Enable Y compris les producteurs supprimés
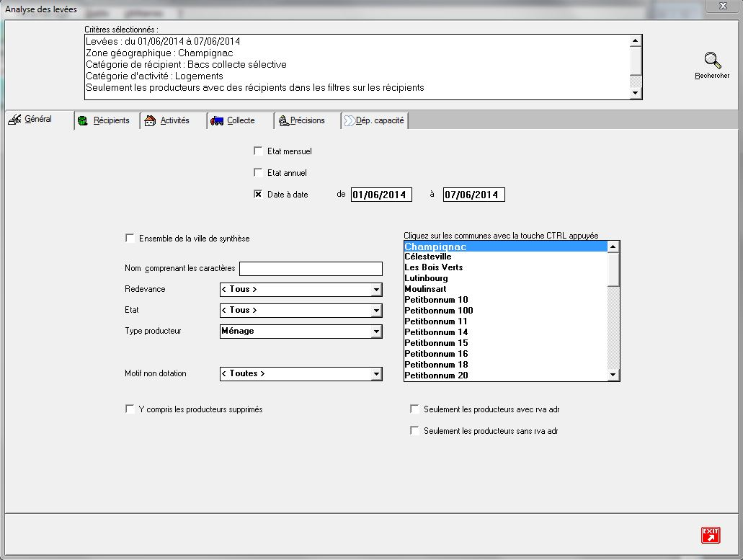743x560 pixels. click(x=130, y=409)
